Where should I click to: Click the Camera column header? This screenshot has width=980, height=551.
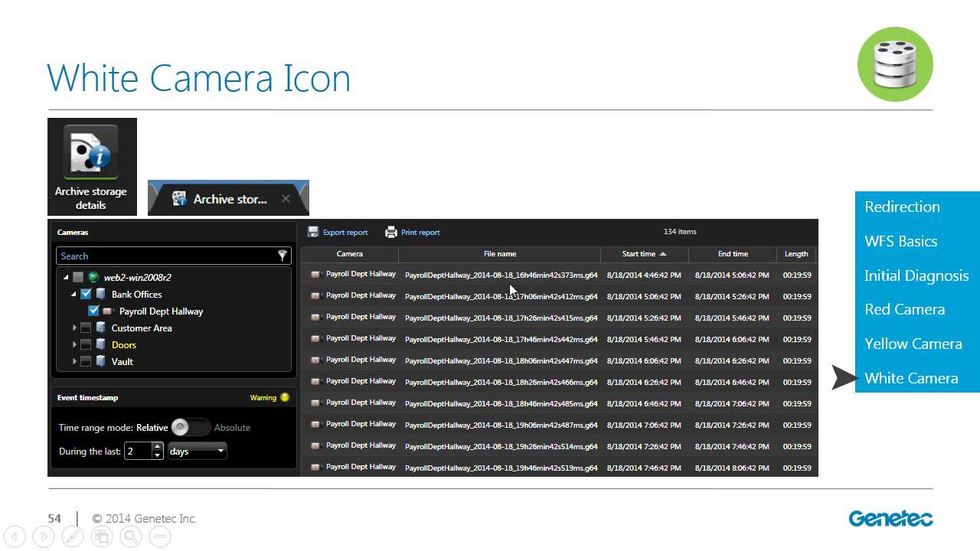point(349,254)
